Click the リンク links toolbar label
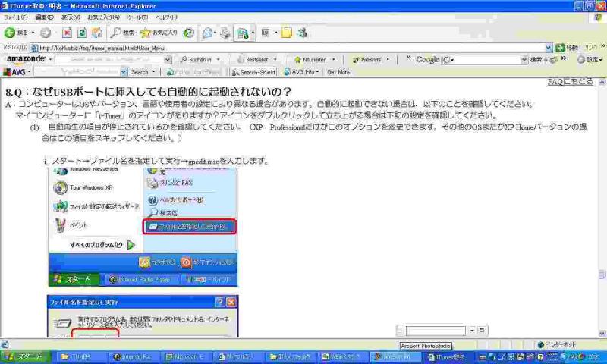The height and width of the screenshot is (364, 607). click(x=590, y=48)
